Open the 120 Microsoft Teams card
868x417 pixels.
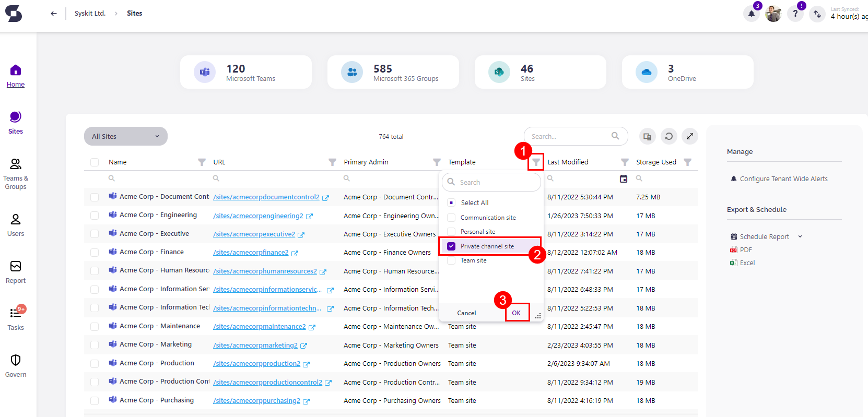tap(246, 72)
